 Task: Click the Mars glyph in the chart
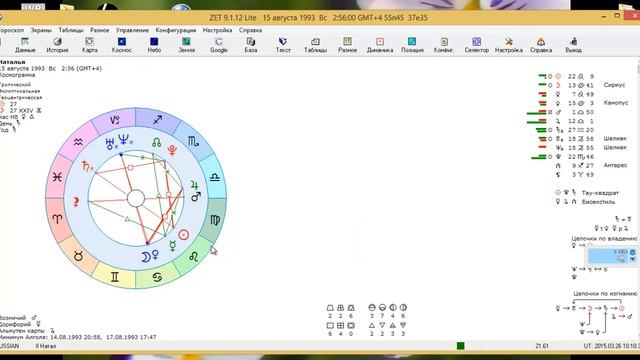[196, 196]
